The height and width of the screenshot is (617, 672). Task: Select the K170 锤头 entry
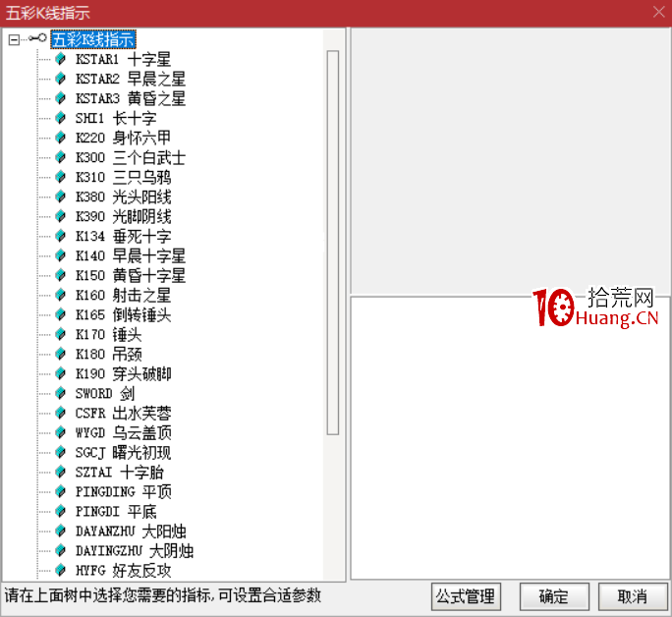[109, 335]
